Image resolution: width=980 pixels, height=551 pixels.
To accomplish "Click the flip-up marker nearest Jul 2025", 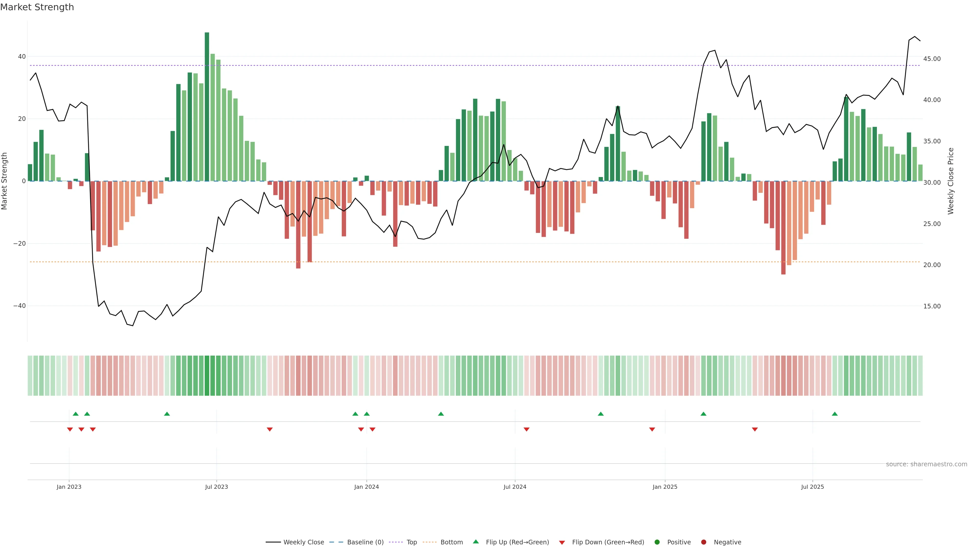I will point(835,414).
